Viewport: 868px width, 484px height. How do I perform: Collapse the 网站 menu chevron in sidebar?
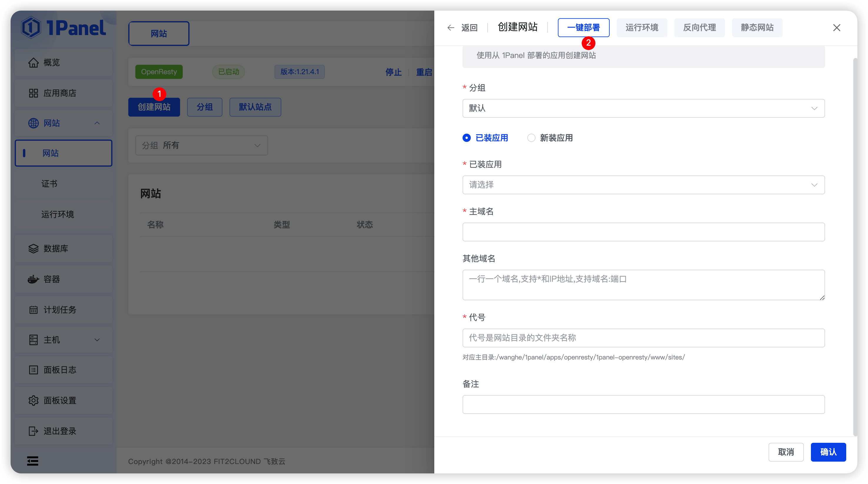click(97, 123)
